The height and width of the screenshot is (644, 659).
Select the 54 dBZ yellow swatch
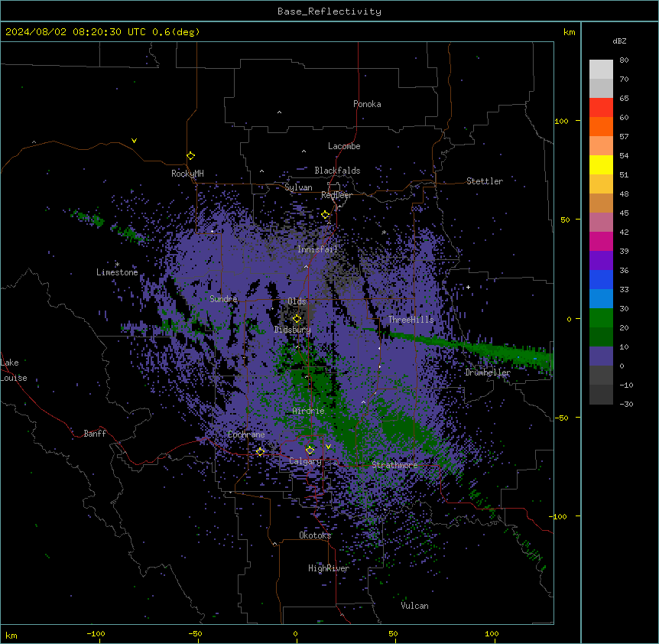click(x=601, y=164)
